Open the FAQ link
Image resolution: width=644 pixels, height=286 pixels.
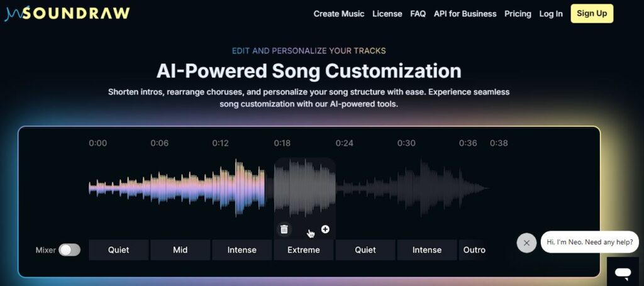(418, 14)
